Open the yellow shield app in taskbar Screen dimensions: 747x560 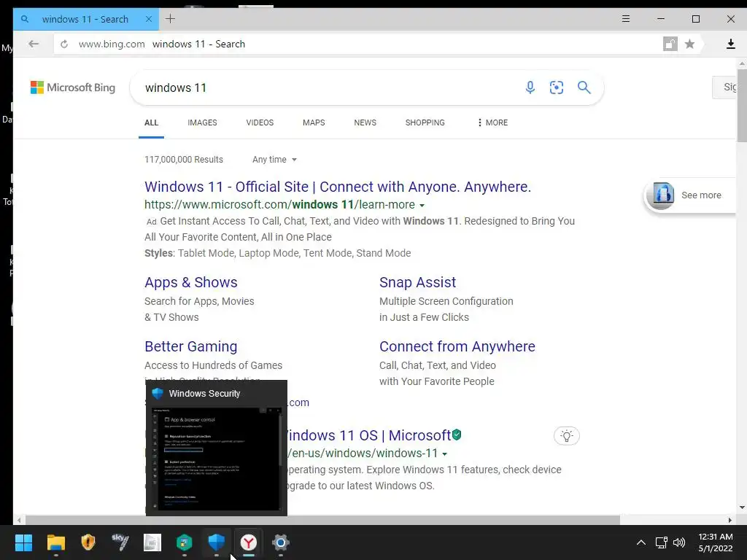click(88, 542)
